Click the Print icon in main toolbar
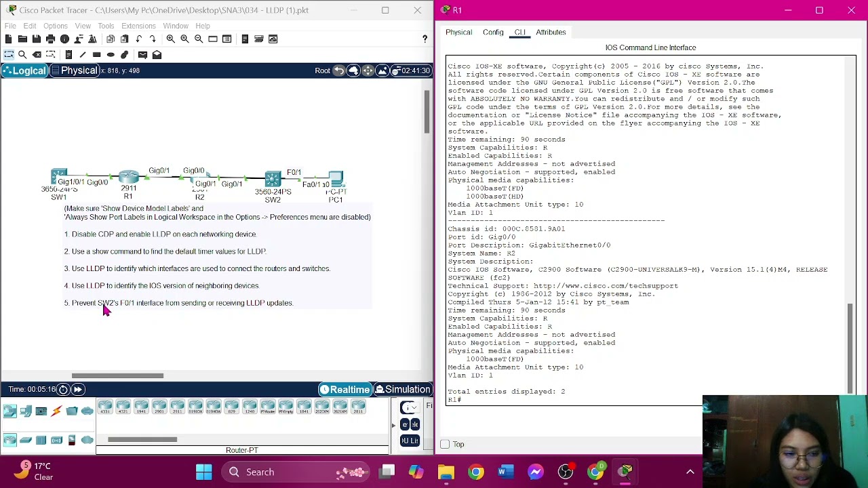Viewport: 868px width, 488px height. tap(50, 39)
